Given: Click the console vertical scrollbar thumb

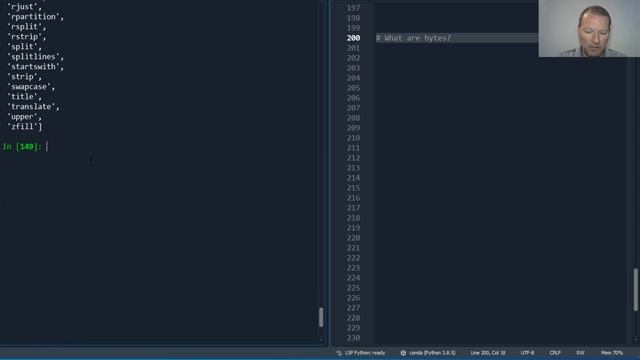Looking at the screenshot, I should tap(321, 317).
